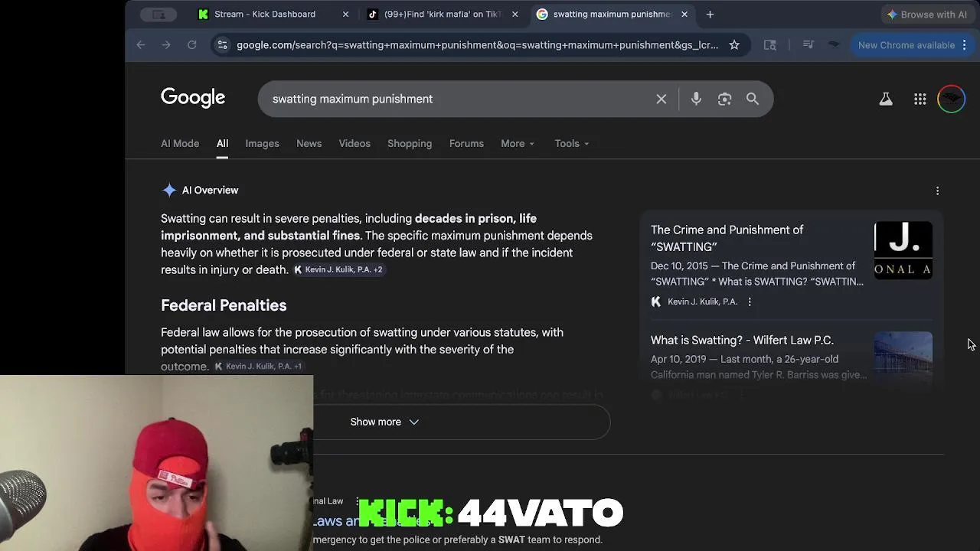Click the side panel icon in toolbar
This screenshot has width=980, height=551.
(x=770, y=45)
